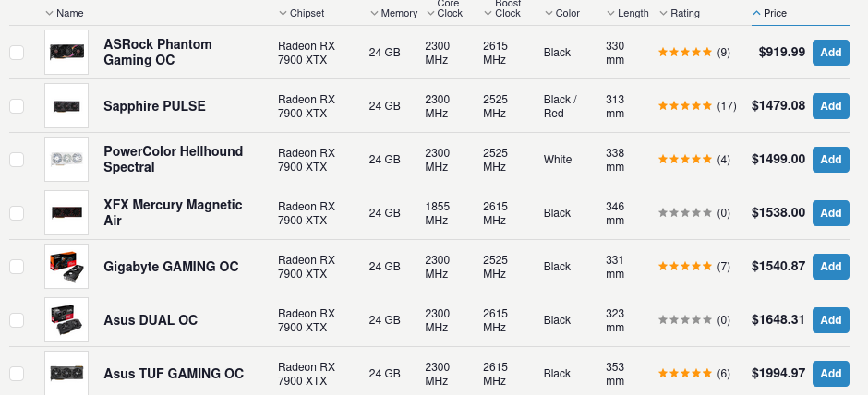View the Gigabyte GAMING OC box image
The image size is (868, 395).
pos(66,266)
